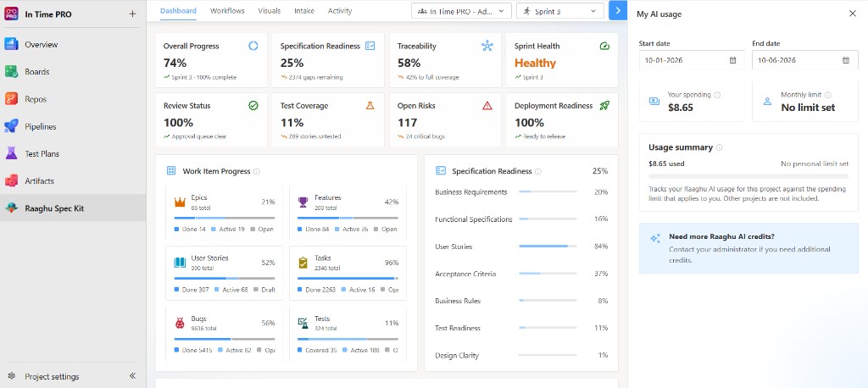This screenshot has height=388, width=868.
Task: Click the User Stories book icon
Action: point(180,263)
